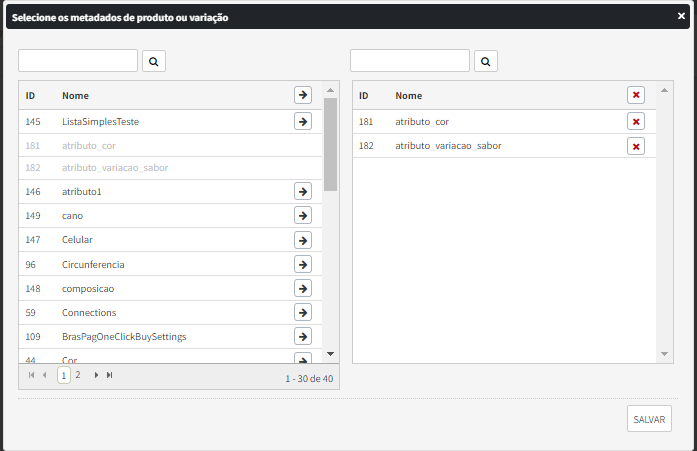Select greyed atributo_variacao_sabor in left list
The width and height of the screenshot is (697, 451).
[115, 168]
